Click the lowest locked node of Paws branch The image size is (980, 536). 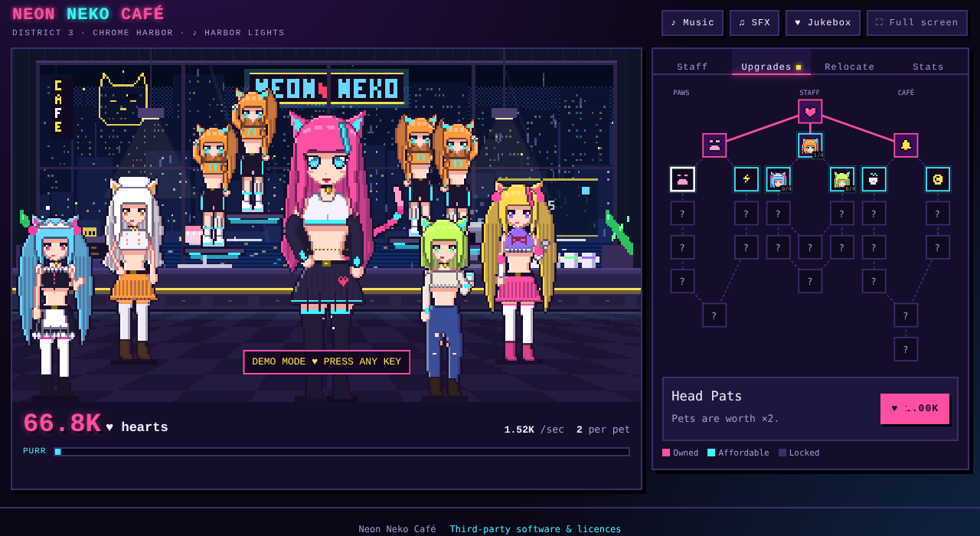point(714,315)
